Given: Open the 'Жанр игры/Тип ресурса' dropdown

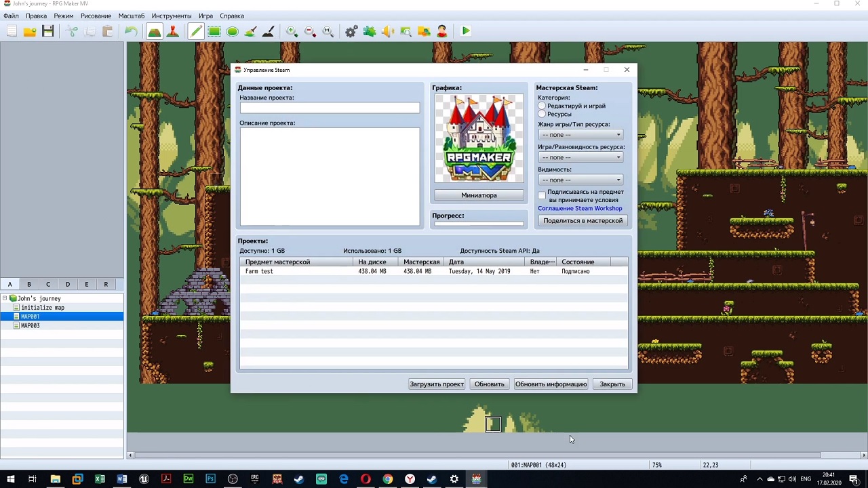Looking at the screenshot, I should (x=580, y=135).
